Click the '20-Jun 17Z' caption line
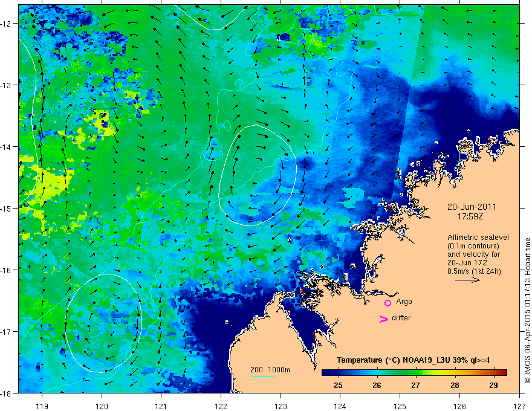The image size is (532, 411). coord(467,263)
